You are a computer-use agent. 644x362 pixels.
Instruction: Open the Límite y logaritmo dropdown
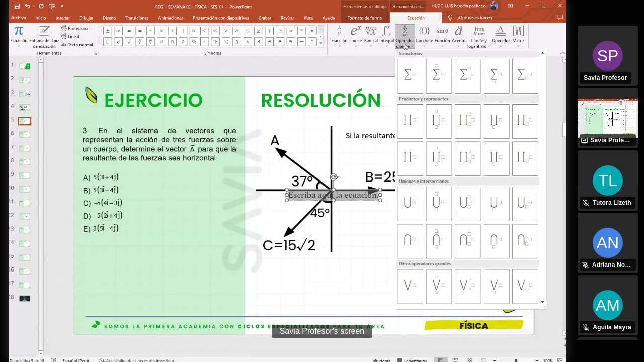478,37
